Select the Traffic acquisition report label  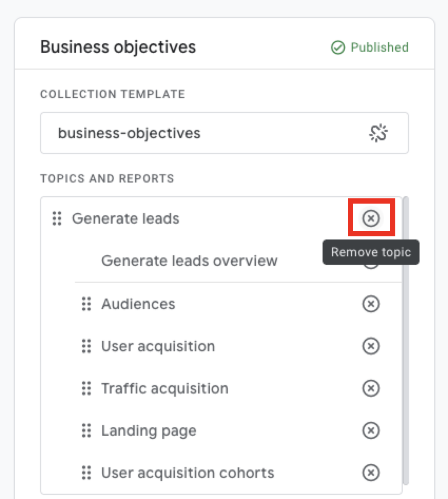click(164, 389)
